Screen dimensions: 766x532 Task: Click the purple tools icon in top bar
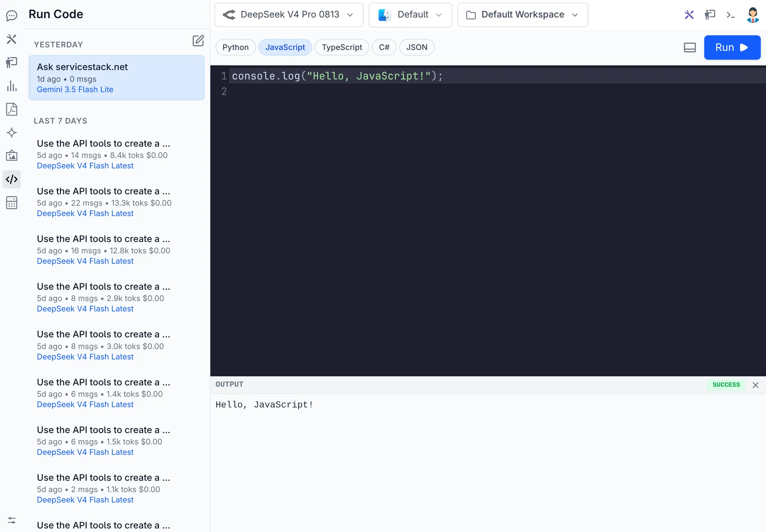pos(689,15)
